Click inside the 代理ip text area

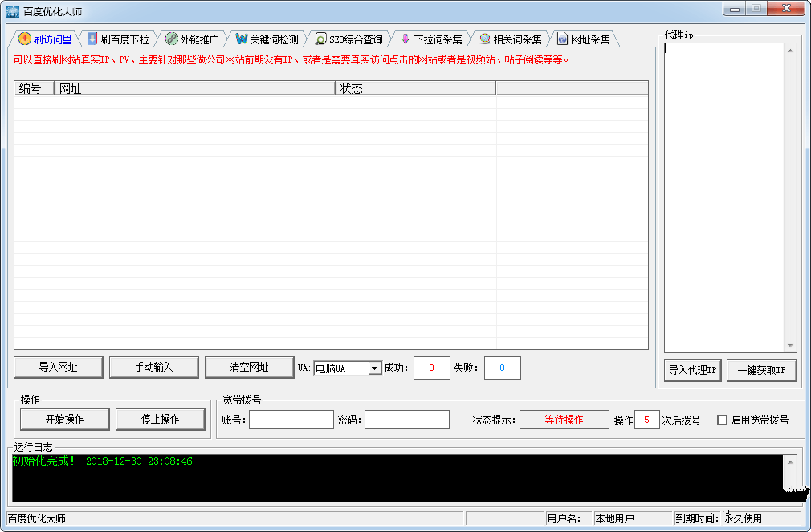[x=724, y=197]
